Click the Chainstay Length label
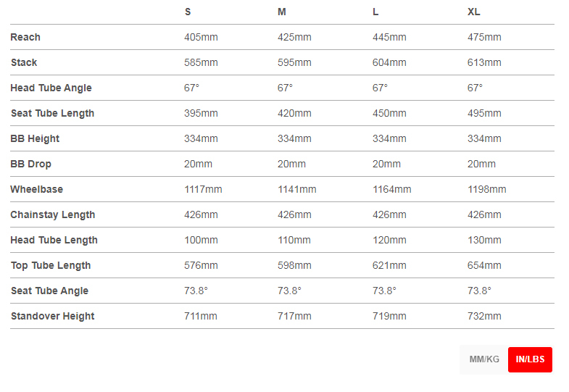 click(x=53, y=214)
